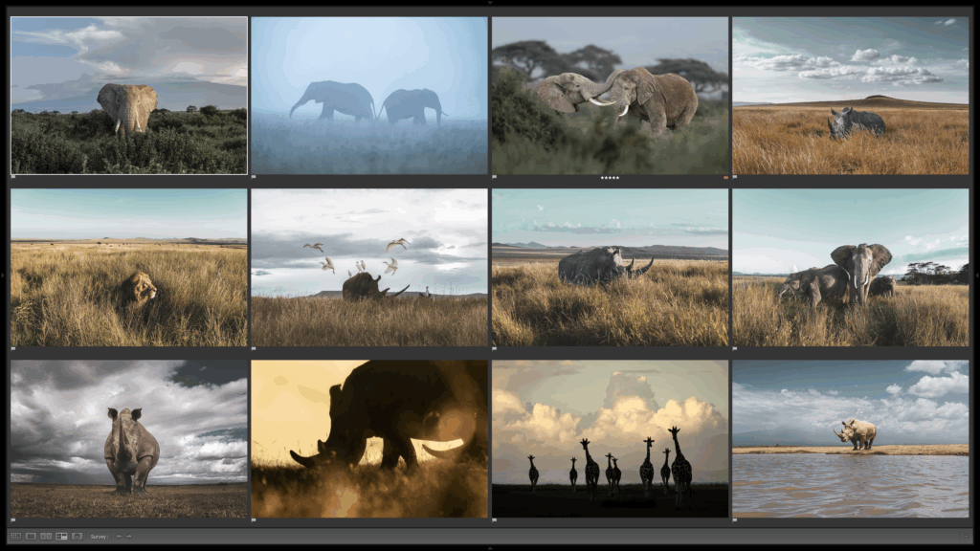
Task: Expand the top module panel
Action: (490, 3)
